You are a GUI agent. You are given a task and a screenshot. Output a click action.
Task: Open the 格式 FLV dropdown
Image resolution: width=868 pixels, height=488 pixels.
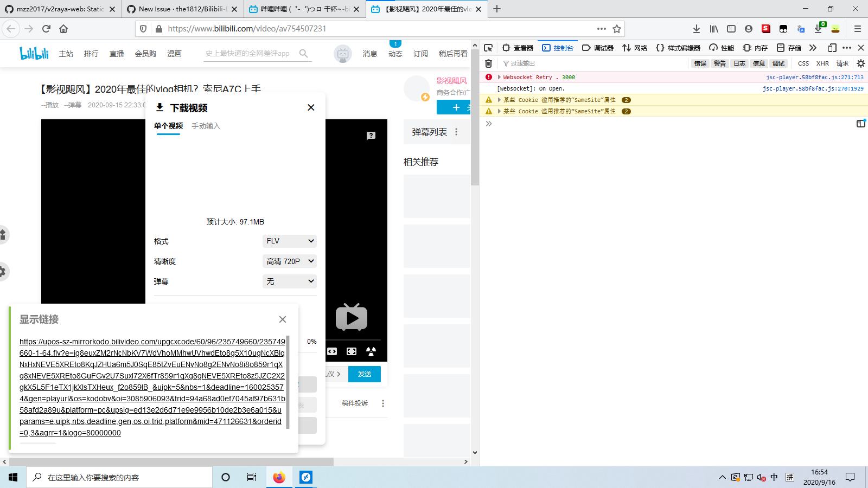tap(290, 241)
